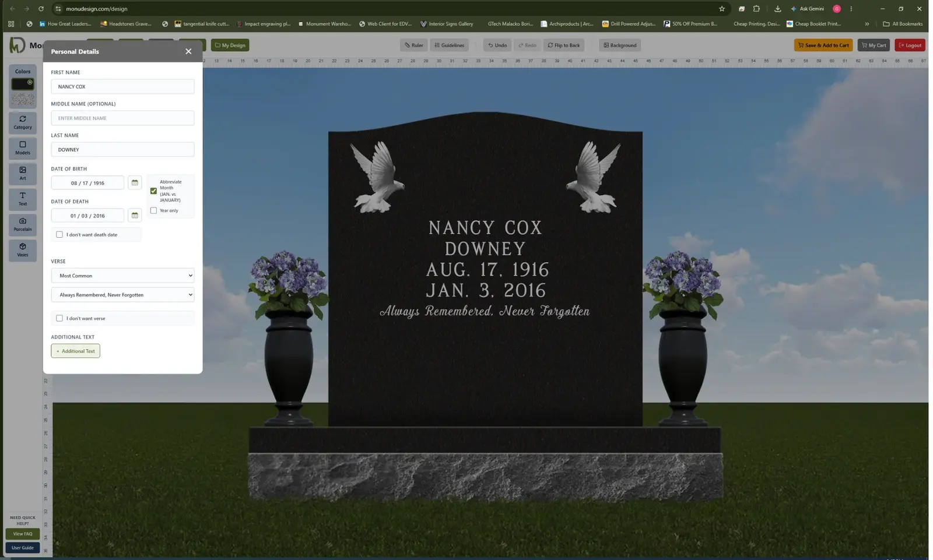Click the Last Name field
This screenshot has width=933, height=560.
click(x=122, y=149)
